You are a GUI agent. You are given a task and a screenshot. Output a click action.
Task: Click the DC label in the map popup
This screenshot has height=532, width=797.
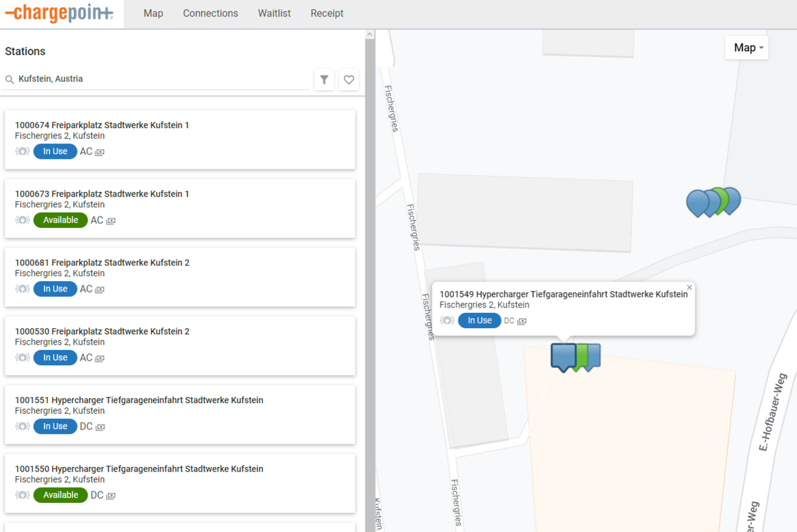[x=509, y=321]
